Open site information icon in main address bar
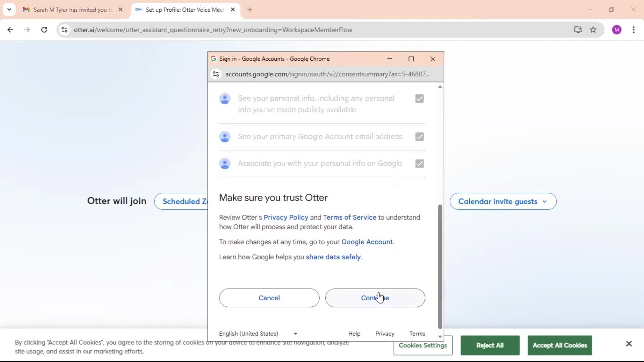Viewport: 644px width, 362px height. click(x=64, y=30)
